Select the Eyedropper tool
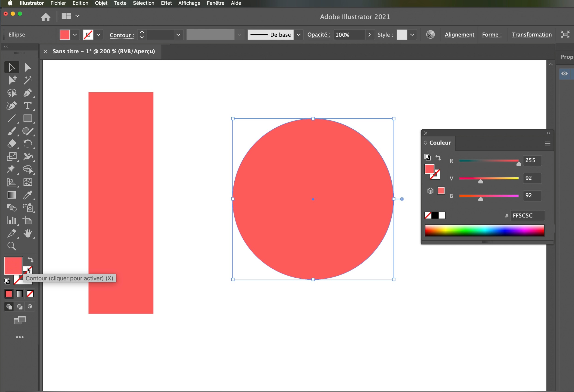 [27, 195]
